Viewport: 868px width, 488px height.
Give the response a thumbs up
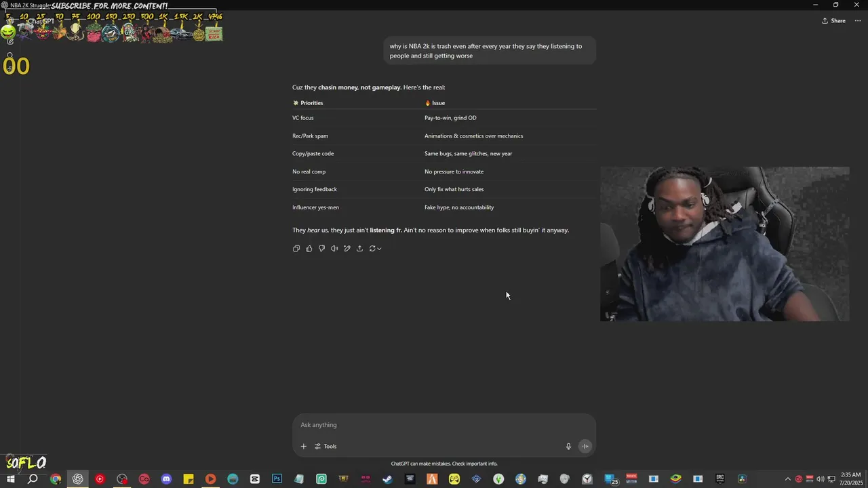point(309,249)
